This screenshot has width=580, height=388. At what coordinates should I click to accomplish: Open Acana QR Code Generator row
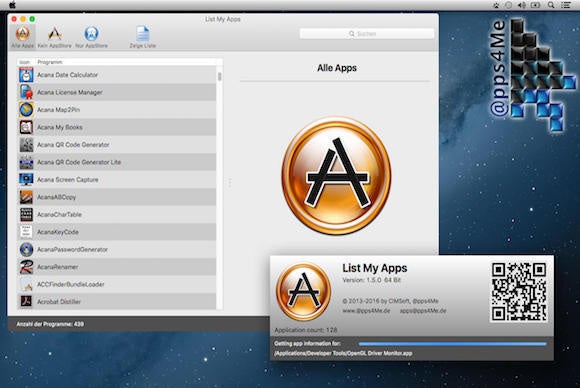coord(117,145)
